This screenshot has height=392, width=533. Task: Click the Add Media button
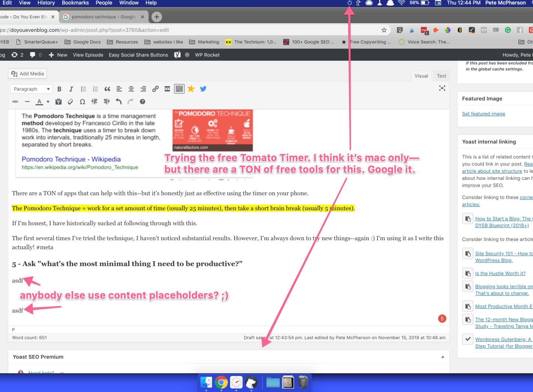27,73
